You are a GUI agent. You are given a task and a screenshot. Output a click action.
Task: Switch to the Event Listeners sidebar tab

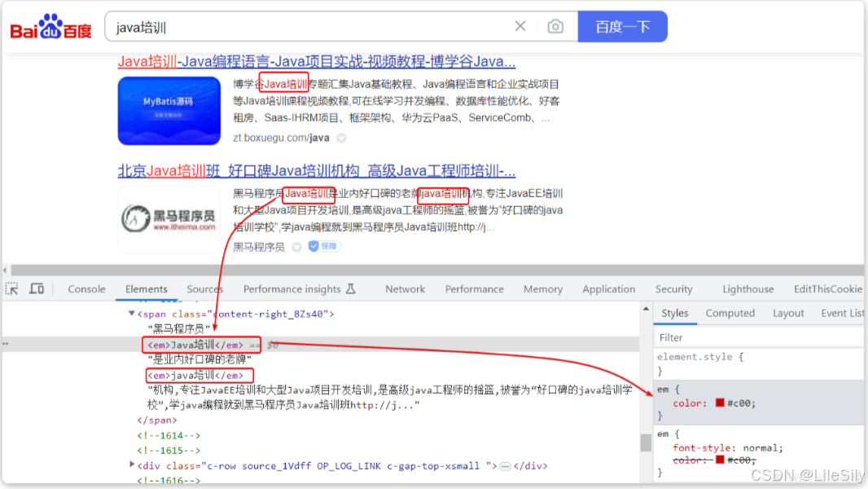point(842,313)
